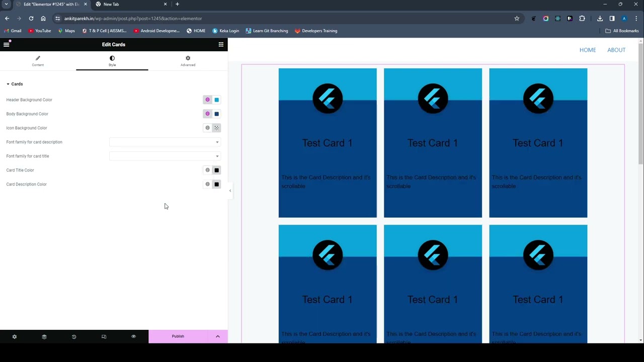Click ABOUT link in page preview
Screen dimensions: 644x362
[616, 50]
